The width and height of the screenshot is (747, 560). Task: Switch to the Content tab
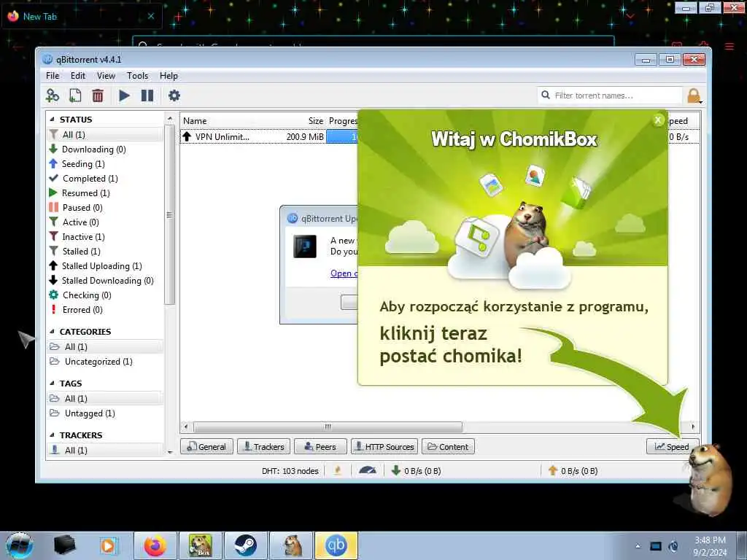click(448, 447)
